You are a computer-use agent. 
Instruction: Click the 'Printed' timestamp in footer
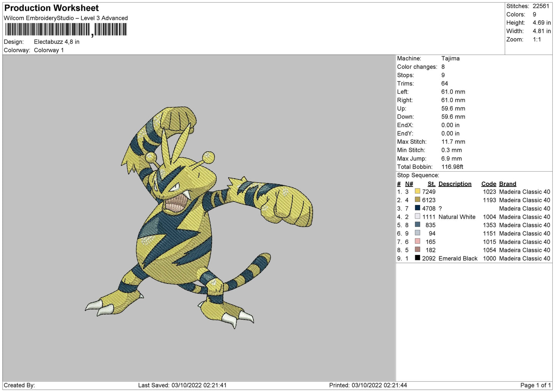[368, 385]
